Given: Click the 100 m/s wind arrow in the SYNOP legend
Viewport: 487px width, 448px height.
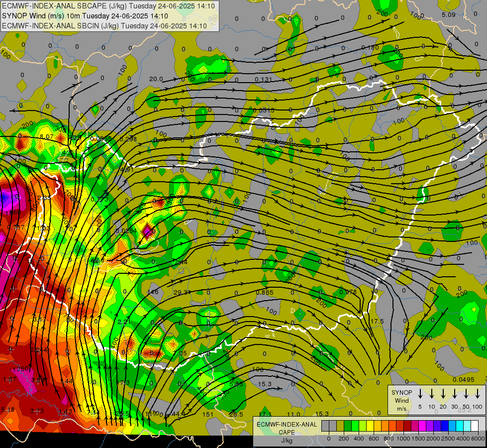Looking at the screenshot, I should [478, 394].
